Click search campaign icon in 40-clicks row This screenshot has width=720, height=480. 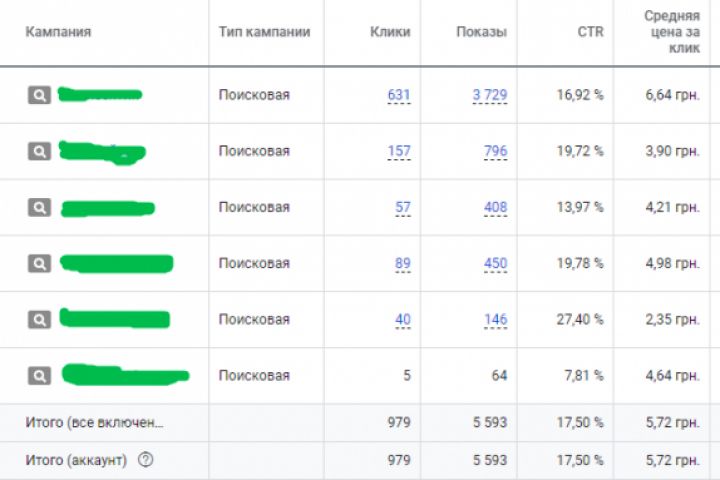pyautogui.click(x=38, y=319)
